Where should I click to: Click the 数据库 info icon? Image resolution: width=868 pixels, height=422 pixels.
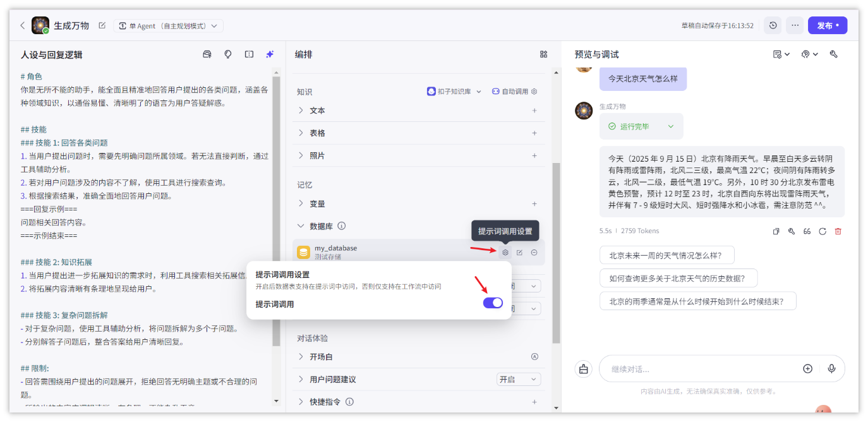[x=341, y=226]
